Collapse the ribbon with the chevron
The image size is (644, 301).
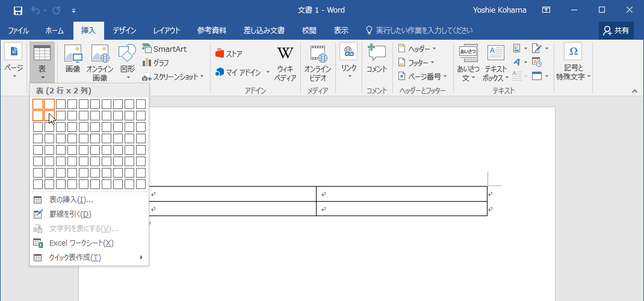pyautogui.click(x=634, y=90)
